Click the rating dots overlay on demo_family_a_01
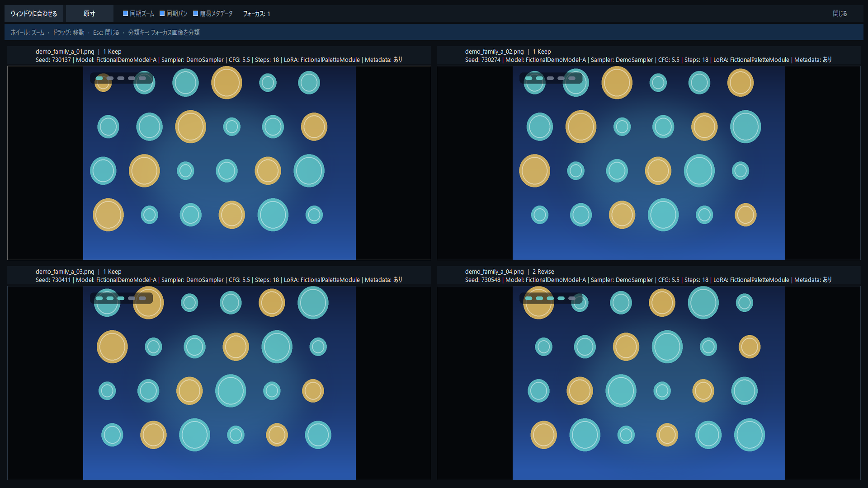868x488 pixels. (121, 78)
